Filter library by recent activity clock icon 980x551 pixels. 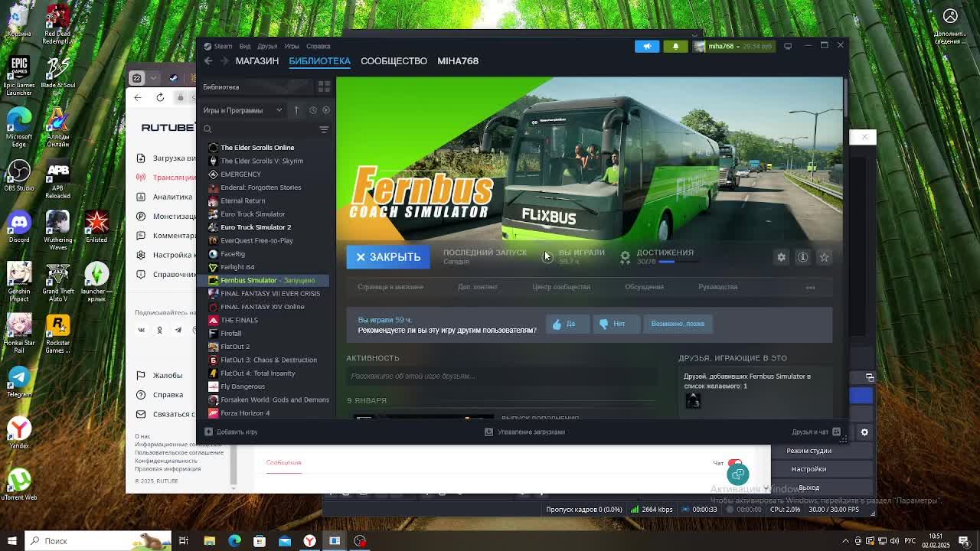pos(312,110)
